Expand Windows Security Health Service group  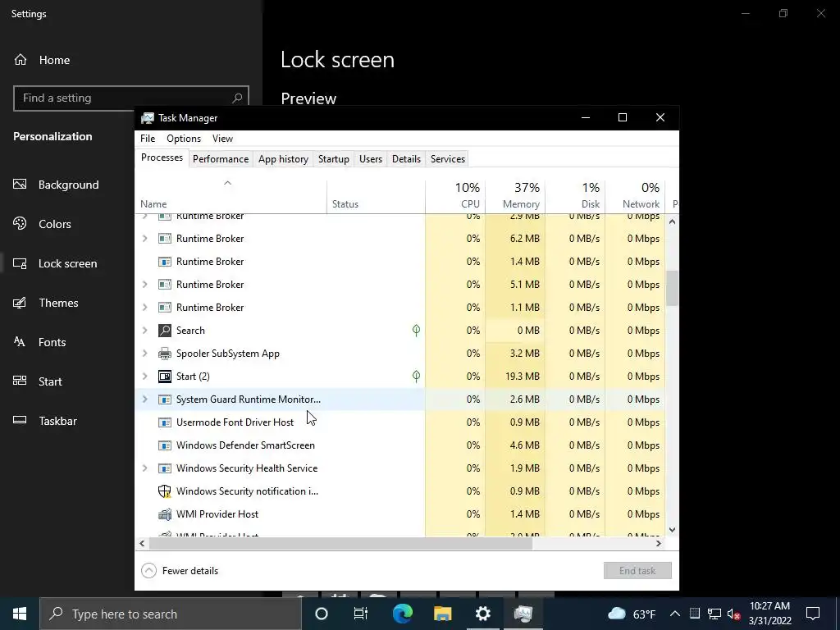[x=144, y=468]
